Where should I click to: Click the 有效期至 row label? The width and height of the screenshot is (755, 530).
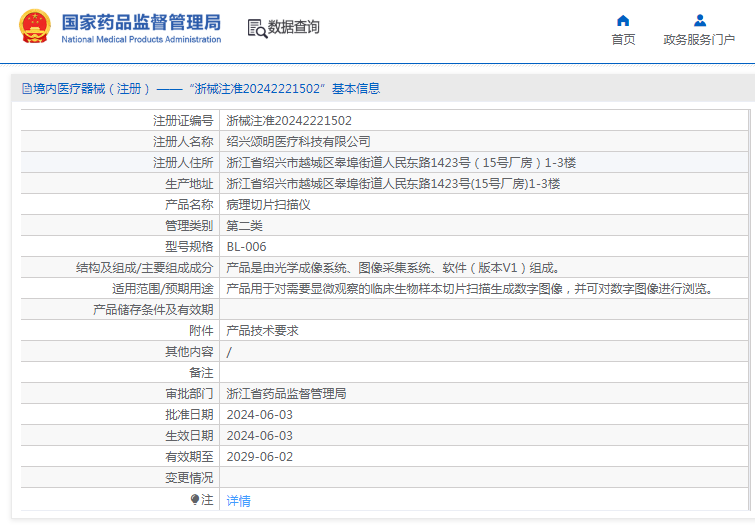[189, 457]
